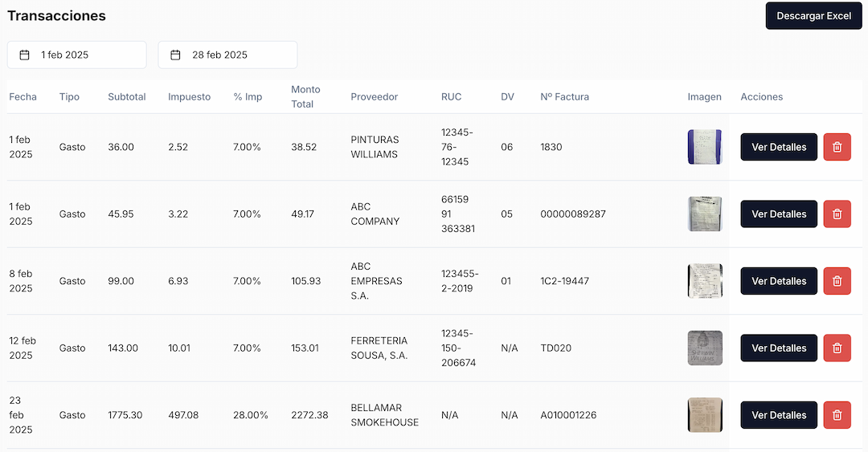Click the Monto Total column header

305,97
